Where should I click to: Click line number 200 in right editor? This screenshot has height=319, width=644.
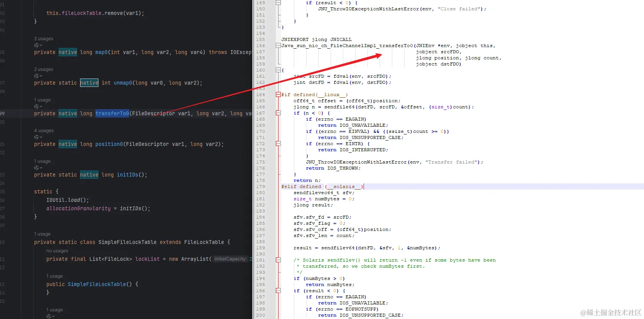pos(261,315)
